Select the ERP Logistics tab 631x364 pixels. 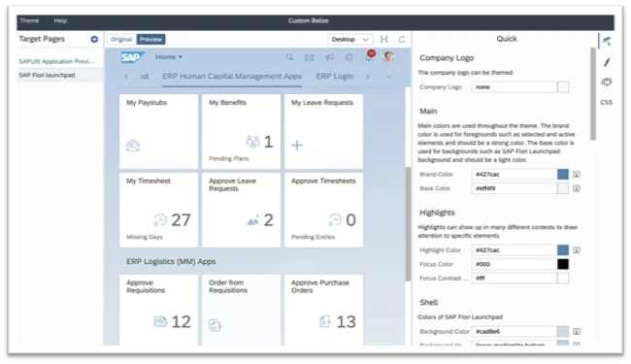tap(335, 77)
